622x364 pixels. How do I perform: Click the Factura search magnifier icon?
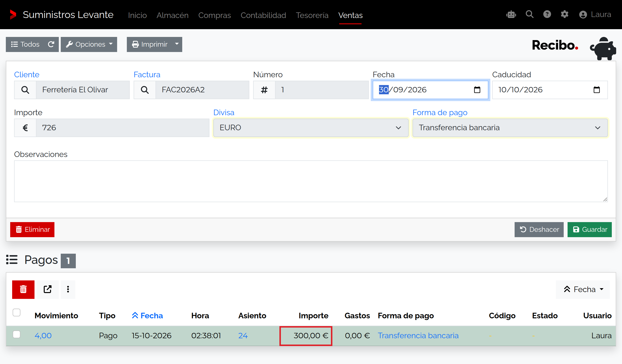(x=145, y=90)
